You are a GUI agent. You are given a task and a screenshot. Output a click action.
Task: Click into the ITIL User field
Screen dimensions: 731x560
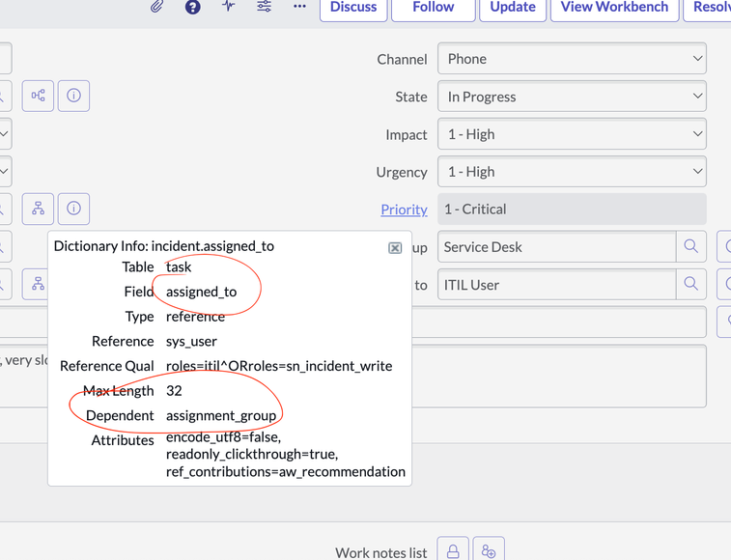click(x=555, y=285)
